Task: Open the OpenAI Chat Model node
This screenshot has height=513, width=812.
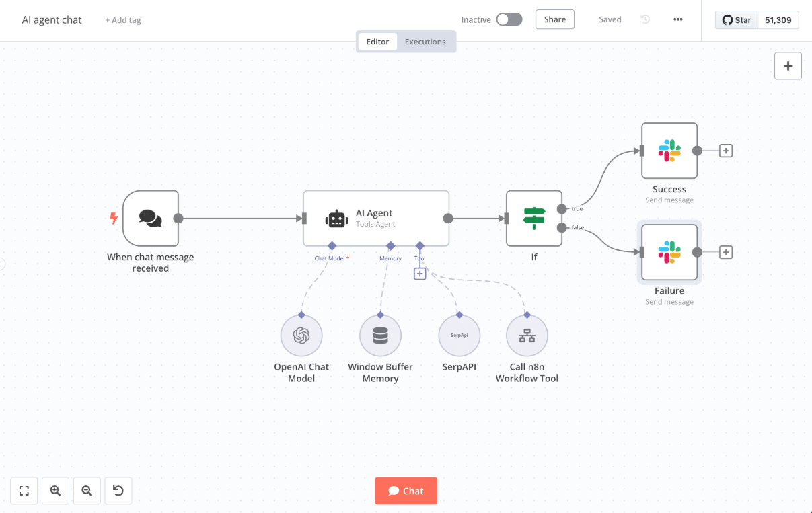Action: tap(301, 336)
